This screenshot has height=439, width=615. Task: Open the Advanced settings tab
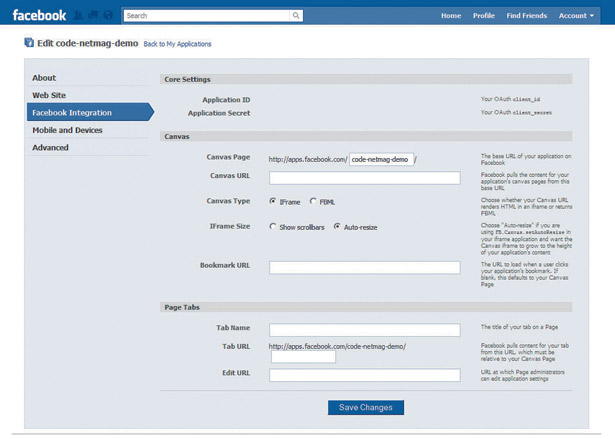[88, 148]
